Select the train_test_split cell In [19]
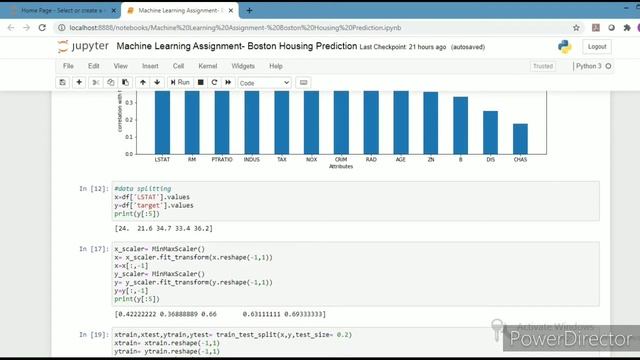The width and height of the screenshot is (640, 360). 356,343
